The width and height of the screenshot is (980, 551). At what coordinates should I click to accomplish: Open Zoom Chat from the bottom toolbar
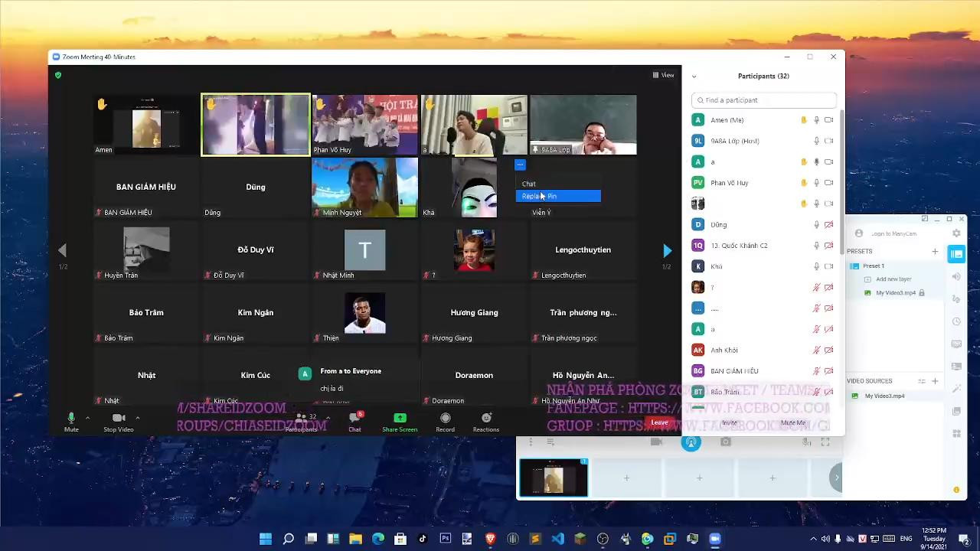354,419
